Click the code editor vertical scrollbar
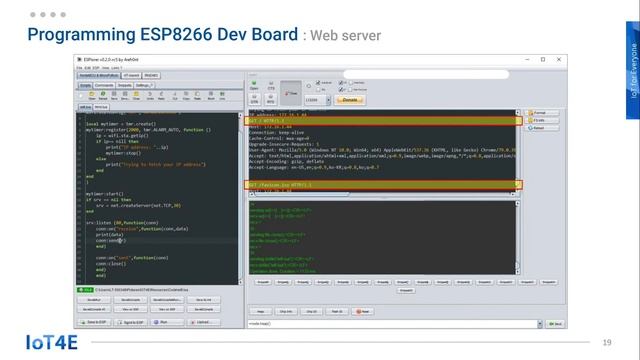The width and height of the screenshot is (640, 360). pyautogui.click(x=240, y=199)
